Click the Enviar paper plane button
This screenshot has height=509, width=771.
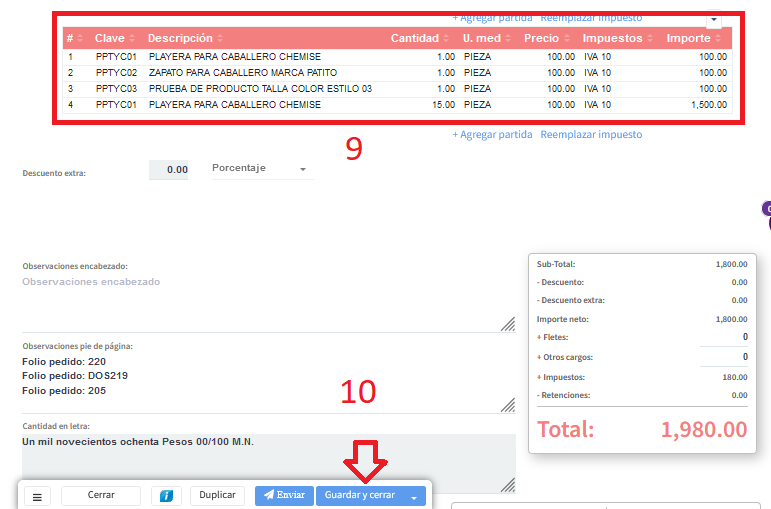[x=284, y=496]
